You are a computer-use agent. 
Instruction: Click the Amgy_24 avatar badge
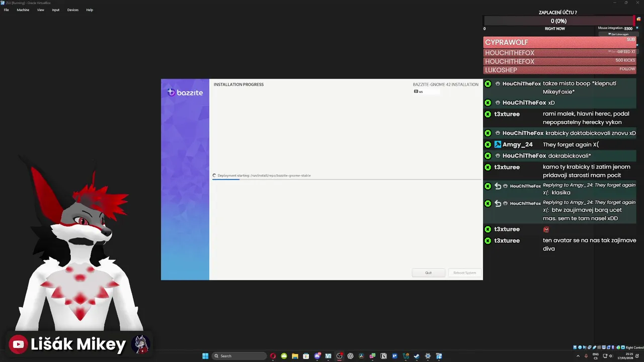[498, 144]
